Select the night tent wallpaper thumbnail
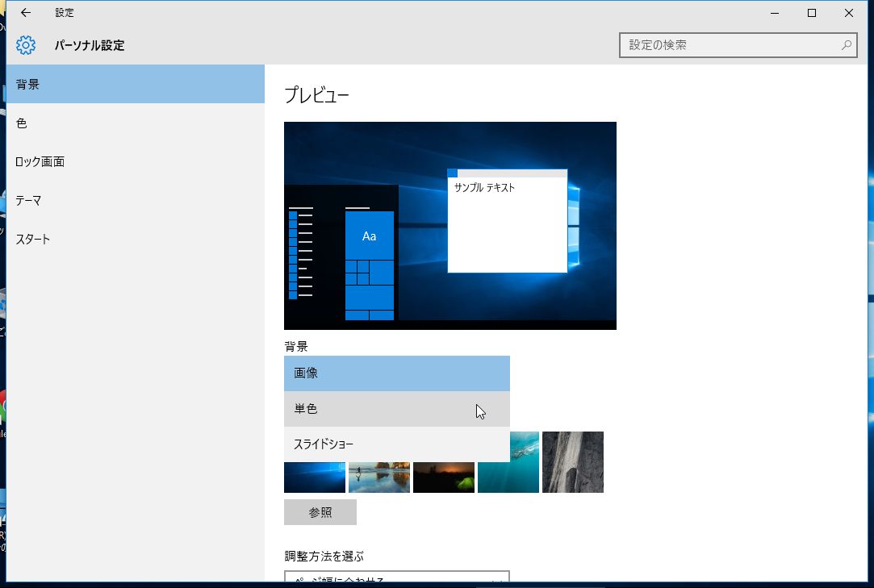The width and height of the screenshot is (874, 588). click(444, 477)
